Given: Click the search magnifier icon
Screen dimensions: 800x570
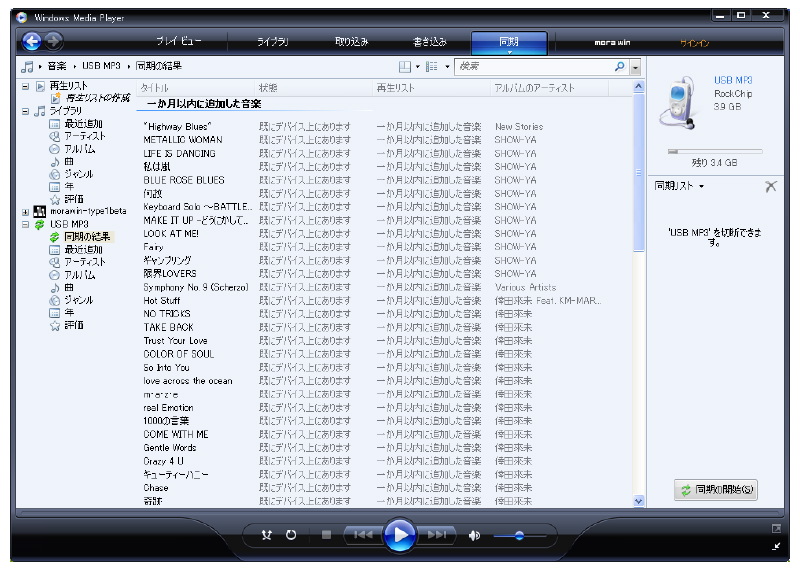Looking at the screenshot, I should coord(619,66).
